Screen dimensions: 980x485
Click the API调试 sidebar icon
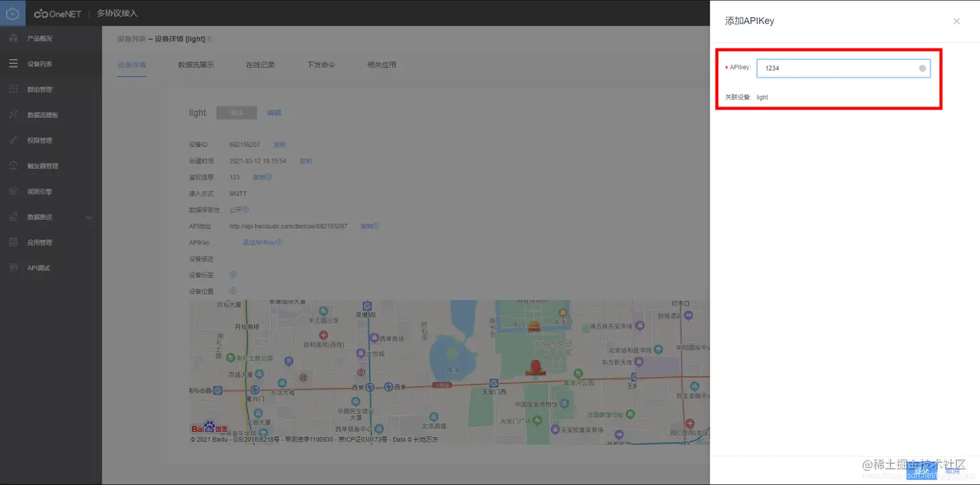click(13, 268)
